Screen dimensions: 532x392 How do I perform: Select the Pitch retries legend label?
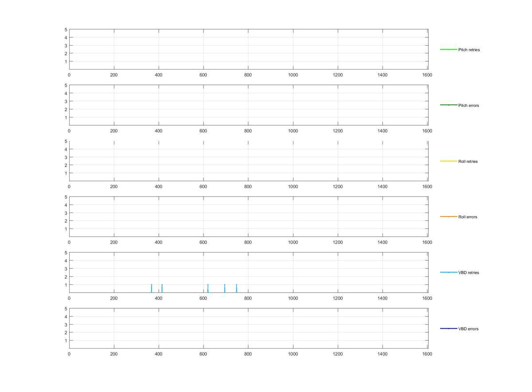469,50
